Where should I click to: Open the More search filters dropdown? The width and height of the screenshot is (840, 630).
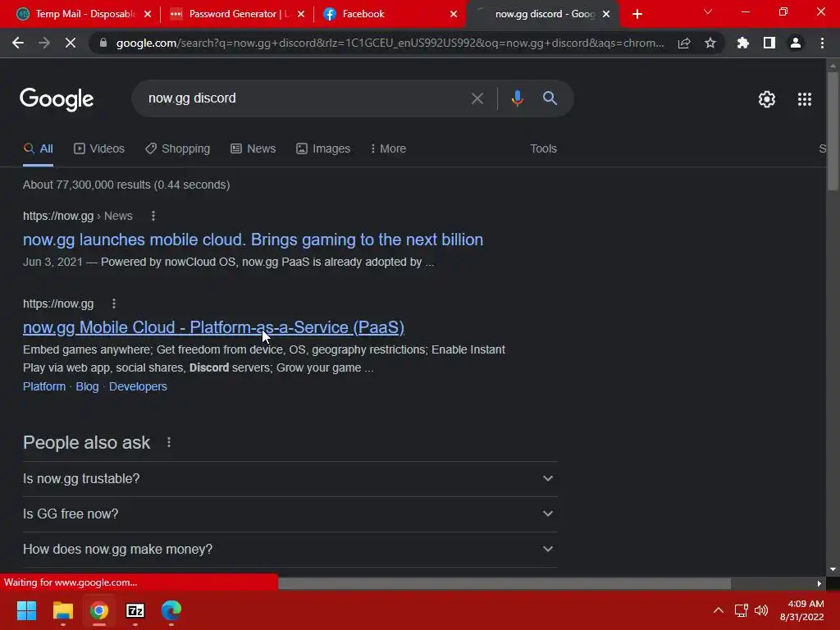(388, 149)
